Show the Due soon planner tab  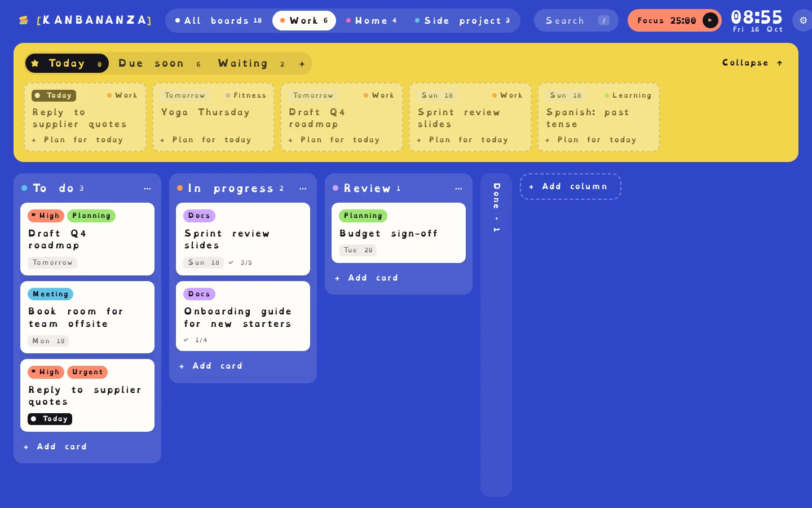click(x=160, y=63)
